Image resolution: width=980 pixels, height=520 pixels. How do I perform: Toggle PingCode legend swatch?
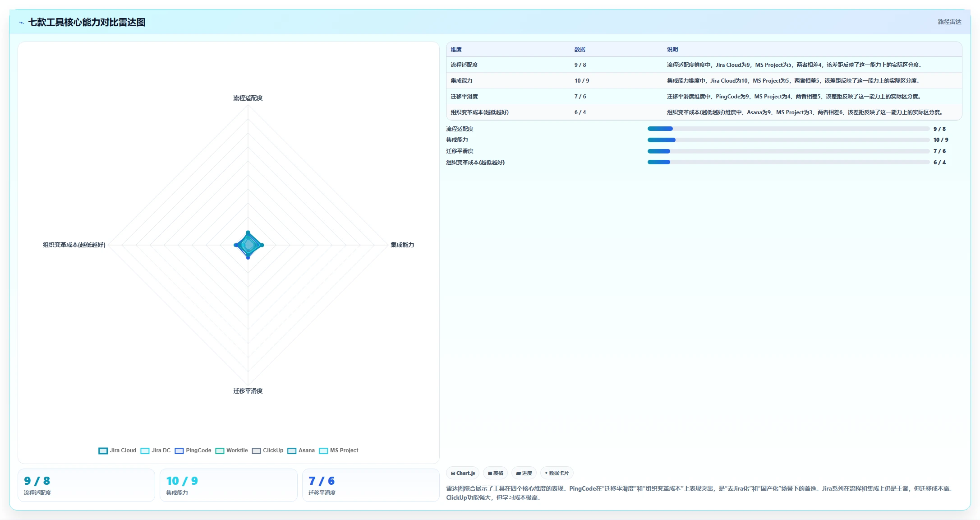point(179,450)
